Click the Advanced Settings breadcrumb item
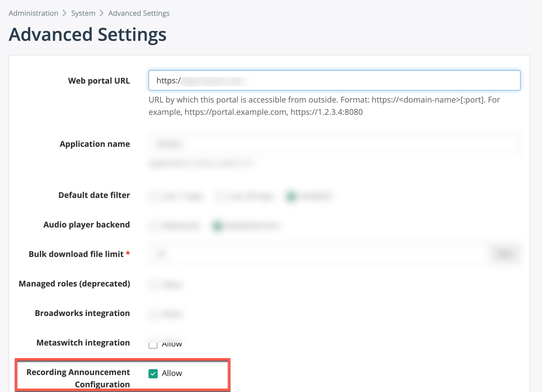Screen dimensions: 542x392 [139, 13]
